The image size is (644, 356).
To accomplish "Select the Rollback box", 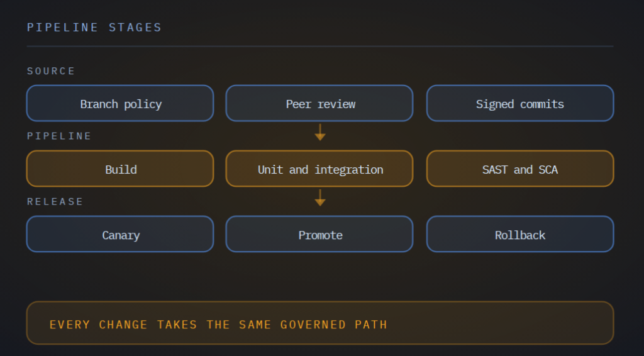I will (520, 234).
